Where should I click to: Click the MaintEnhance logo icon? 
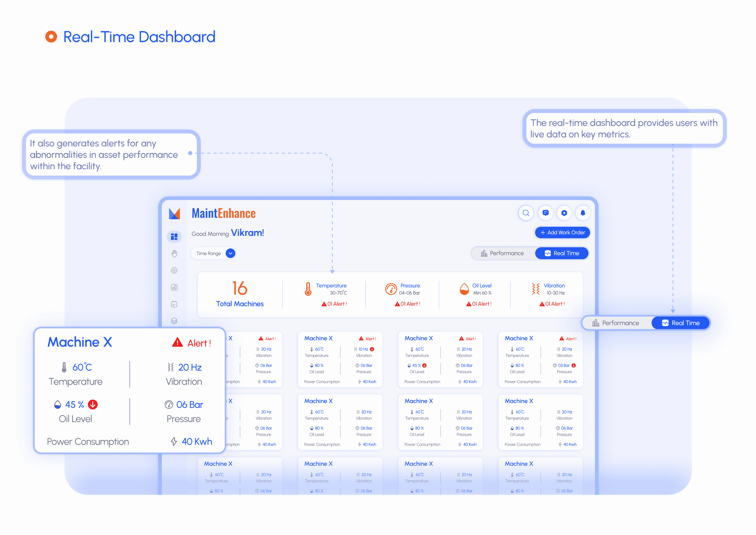(x=174, y=214)
